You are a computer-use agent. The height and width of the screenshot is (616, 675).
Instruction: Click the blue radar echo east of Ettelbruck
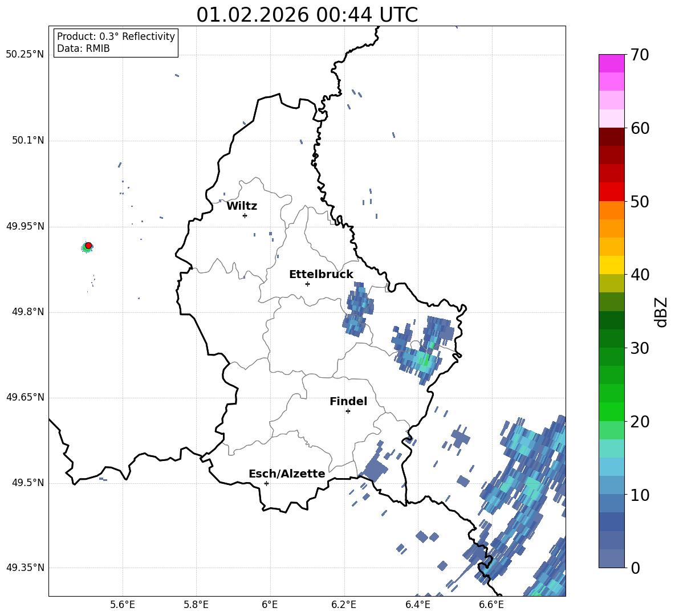coord(358,309)
